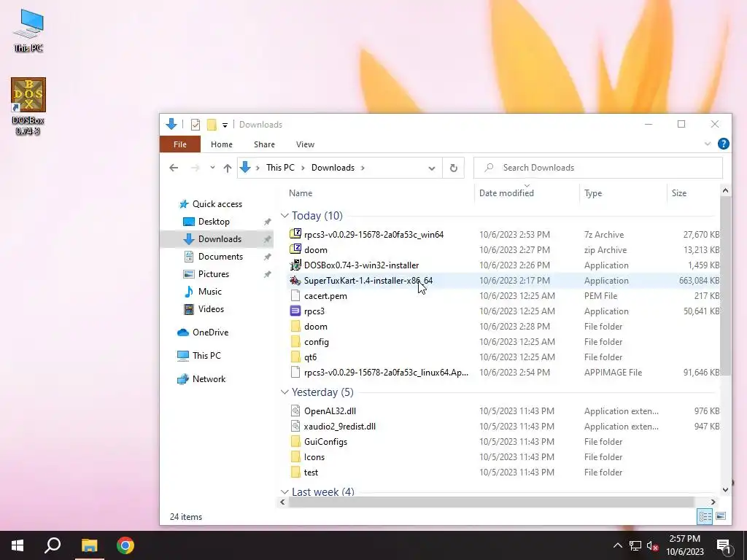
Task: Open Documents in the navigation pane
Action: point(220,256)
